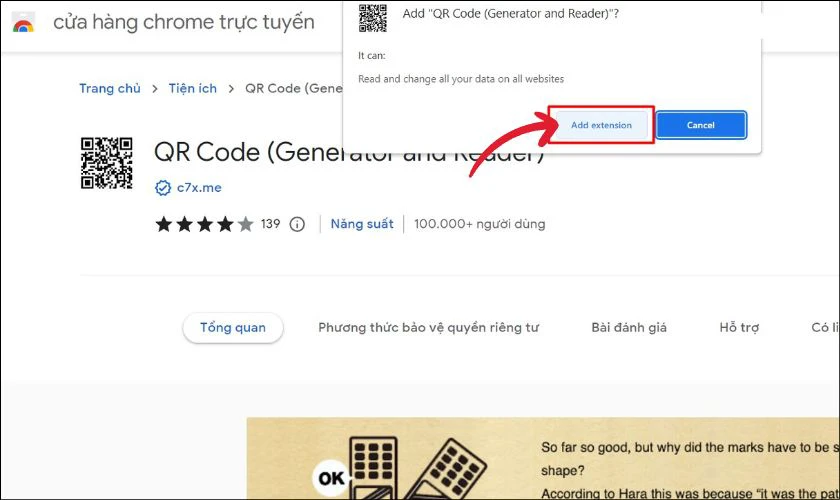Click the Read and change all data warning
The width and height of the screenshot is (840, 500).
click(461, 79)
